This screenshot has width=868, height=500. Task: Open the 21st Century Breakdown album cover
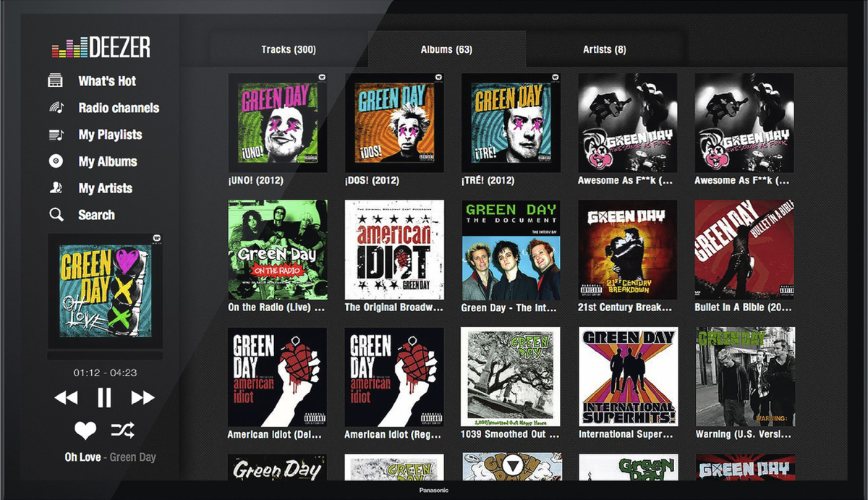coord(628,250)
